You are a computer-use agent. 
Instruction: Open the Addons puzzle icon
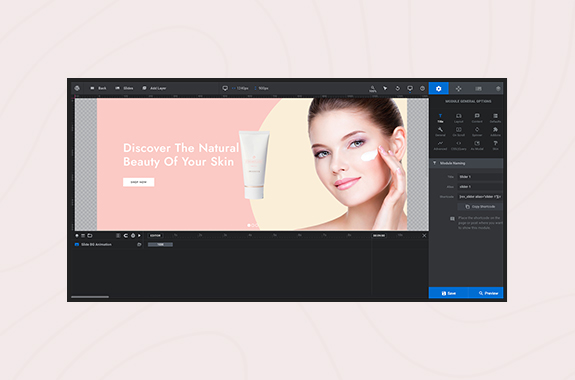(x=495, y=132)
